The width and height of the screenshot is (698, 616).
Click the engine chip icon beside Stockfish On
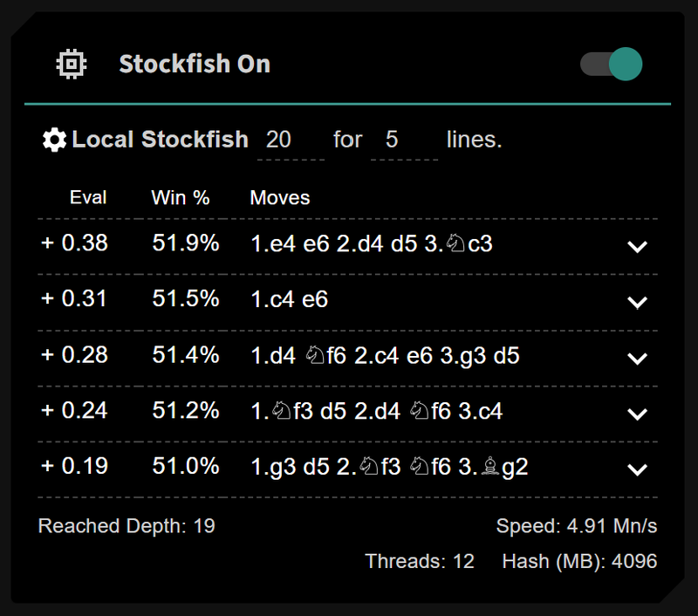click(71, 64)
